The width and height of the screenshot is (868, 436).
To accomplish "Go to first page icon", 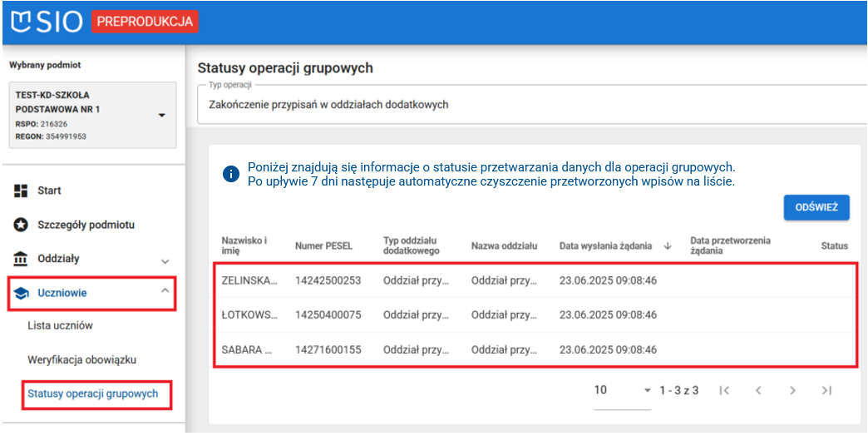I will pos(724,390).
